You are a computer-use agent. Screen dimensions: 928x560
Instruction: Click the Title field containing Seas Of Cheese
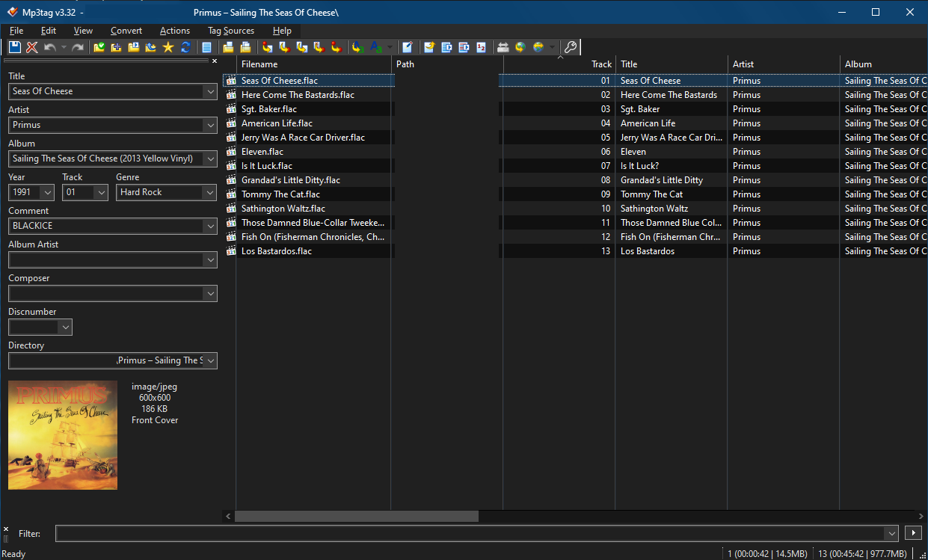(x=105, y=91)
